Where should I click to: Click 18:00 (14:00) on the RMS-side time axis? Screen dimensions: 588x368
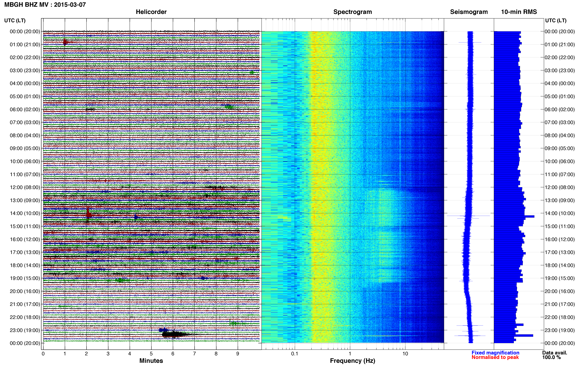pos(560,265)
